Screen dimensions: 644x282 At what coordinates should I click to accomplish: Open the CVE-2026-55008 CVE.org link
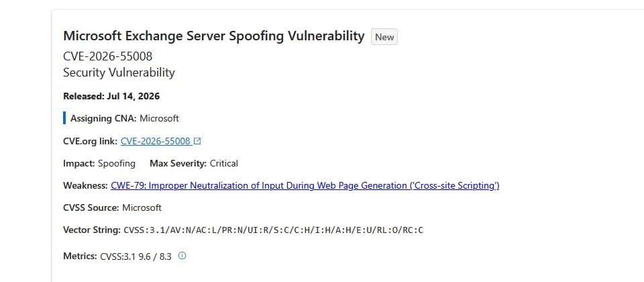pyautogui.click(x=155, y=142)
